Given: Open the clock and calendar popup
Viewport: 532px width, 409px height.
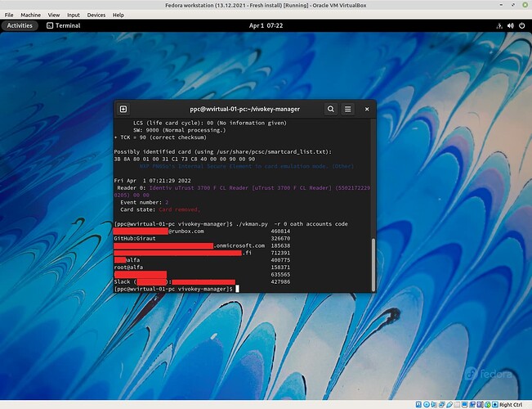Looking at the screenshot, I should point(266,25).
